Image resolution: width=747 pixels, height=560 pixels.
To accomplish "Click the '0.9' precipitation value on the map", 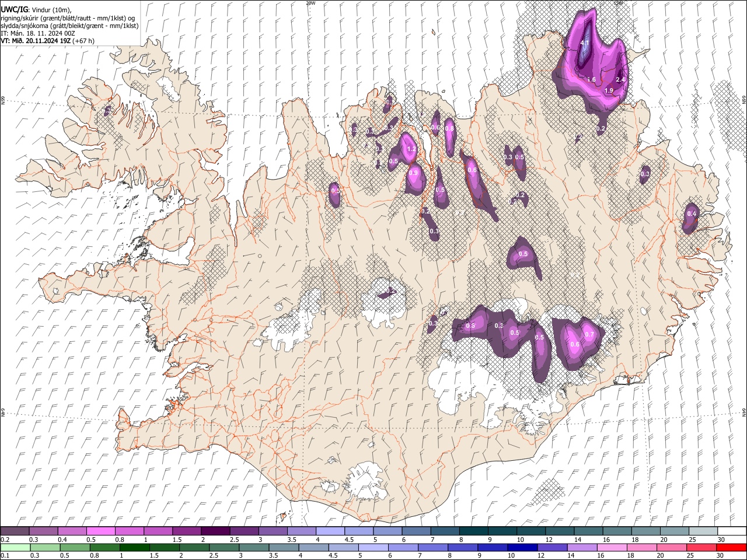I will pos(414,173).
